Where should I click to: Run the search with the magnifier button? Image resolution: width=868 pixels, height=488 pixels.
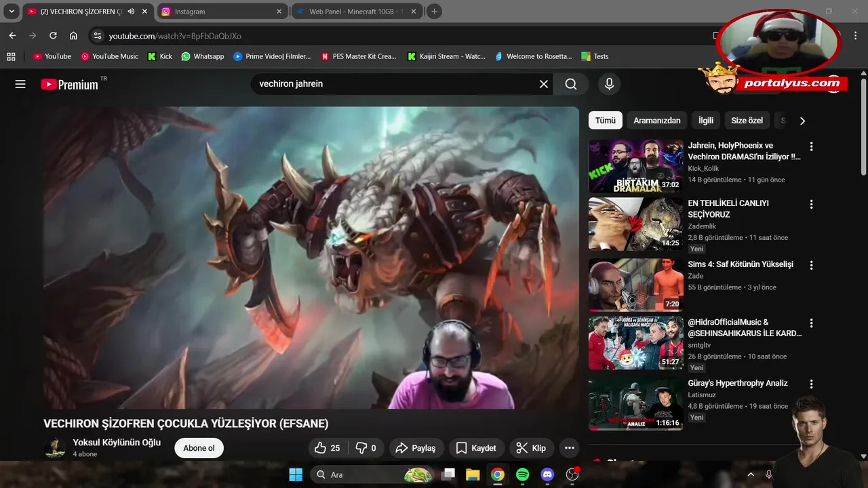click(x=571, y=84)
